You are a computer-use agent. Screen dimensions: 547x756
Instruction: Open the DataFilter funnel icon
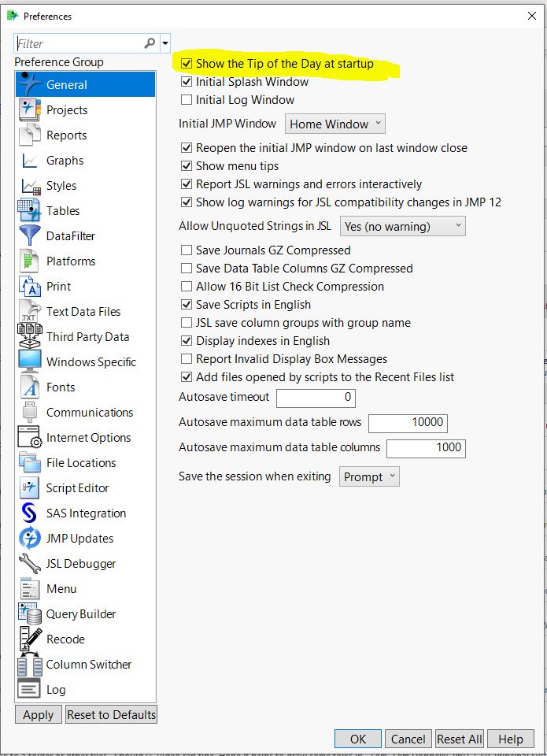30,235
